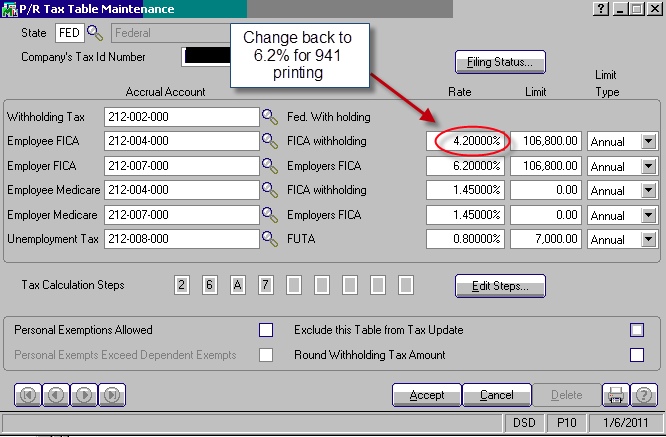Screen dimensions: 666x437
Task: Click tax calculation step box 6
Action: (x=209, y=285)
